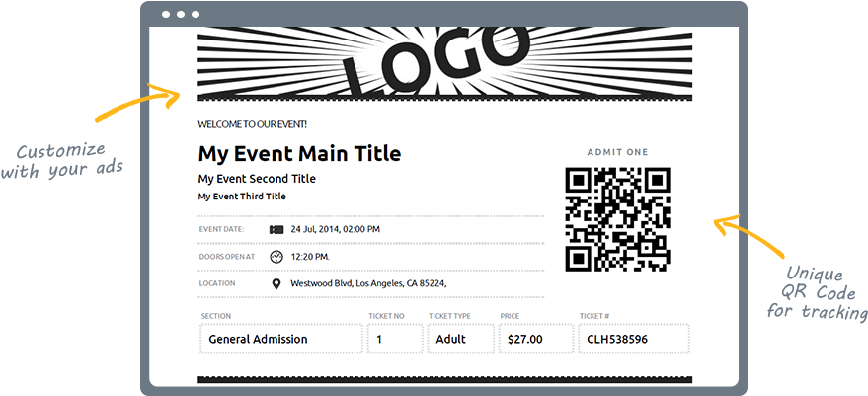Screen dimensions: 868x396
Task: Click the ticket icon beside event date
Action: tap(276, 229)
